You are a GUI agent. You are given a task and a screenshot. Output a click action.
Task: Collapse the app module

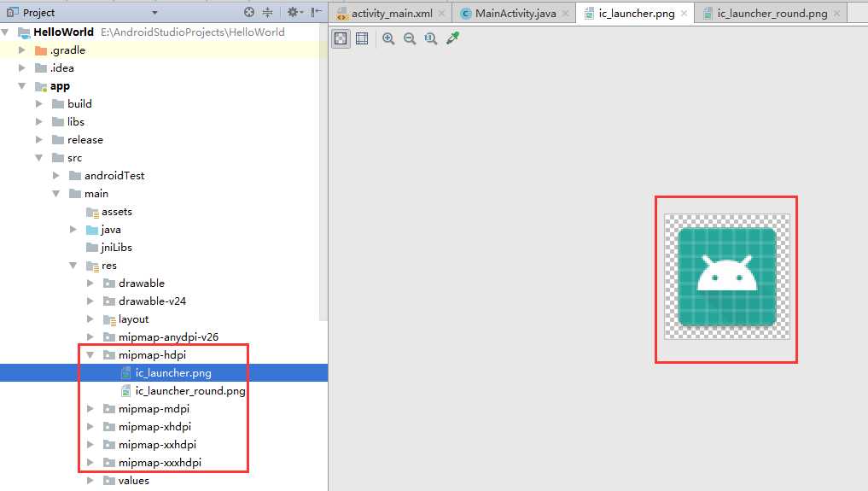click(22, 85)
